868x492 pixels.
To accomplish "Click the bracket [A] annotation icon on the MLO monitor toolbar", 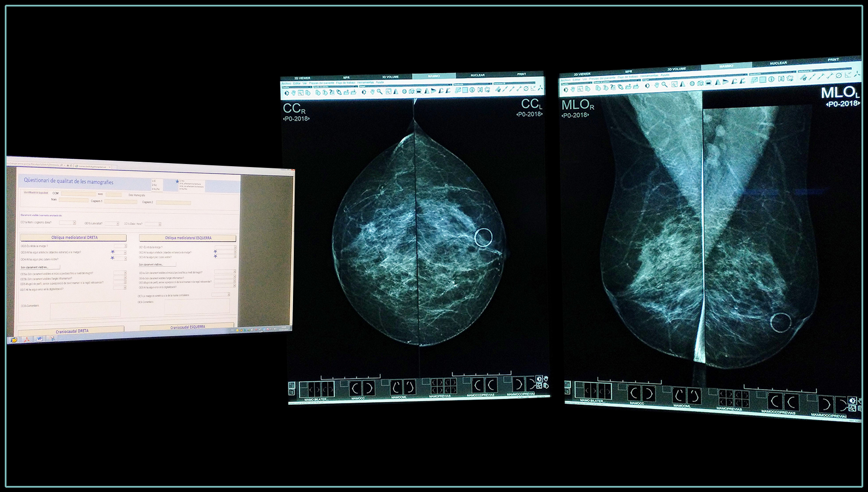I will [781, 79].
